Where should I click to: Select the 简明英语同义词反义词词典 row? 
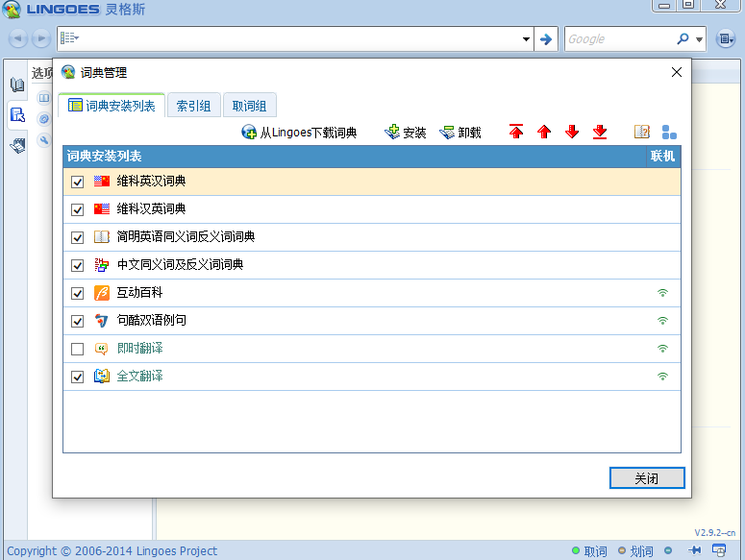pyautogui.click(x=372, y=237)
